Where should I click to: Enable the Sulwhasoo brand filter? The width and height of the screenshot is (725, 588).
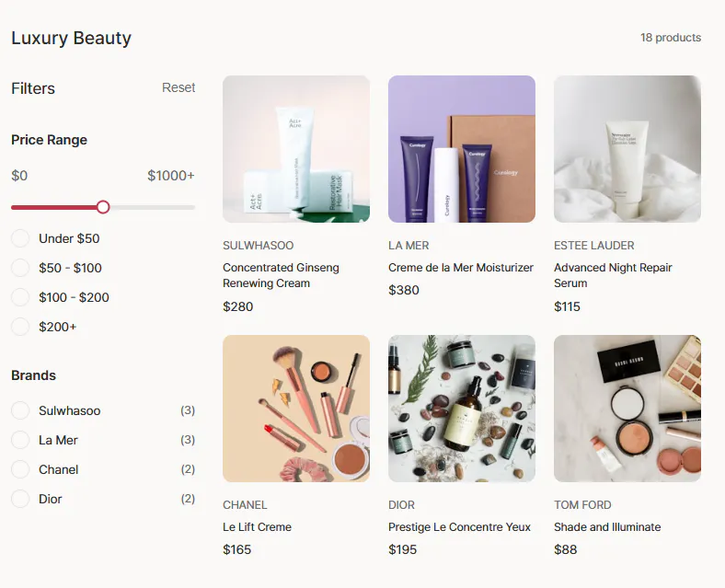(x=20, y=410)
